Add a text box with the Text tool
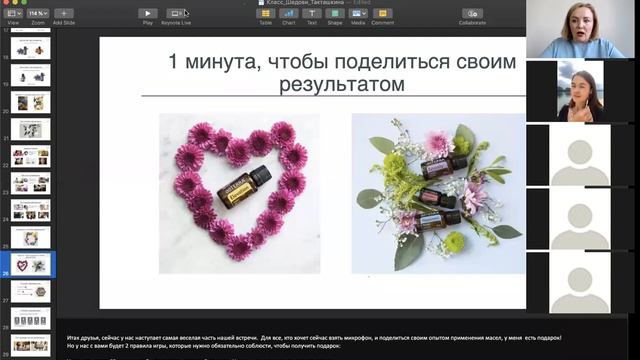 coord(312,13)
